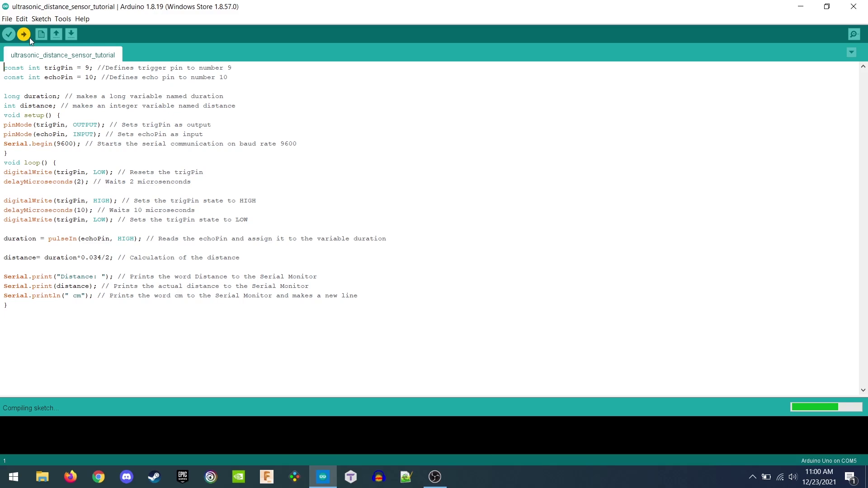This screenshot has height=488, width=868.
Task: Select the ultrasonic_distance_sensor_tutorial tab
Action: (x=62, y=55)
